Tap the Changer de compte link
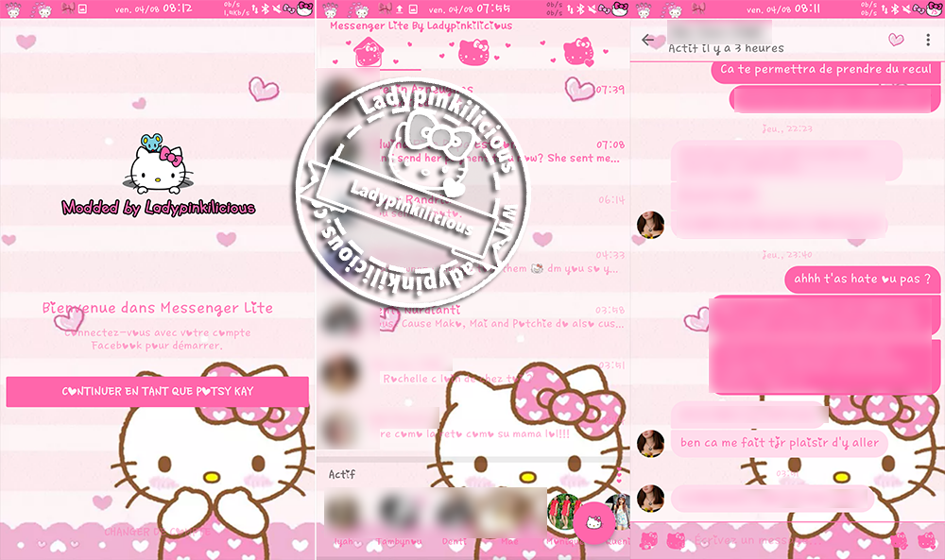This screenshot has height=560, width=945. point(157,532)
